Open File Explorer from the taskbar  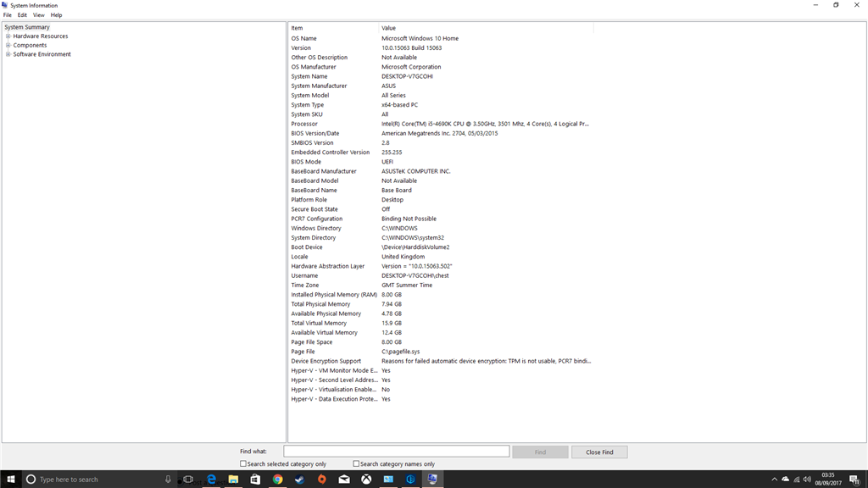(x=233, y=480)
